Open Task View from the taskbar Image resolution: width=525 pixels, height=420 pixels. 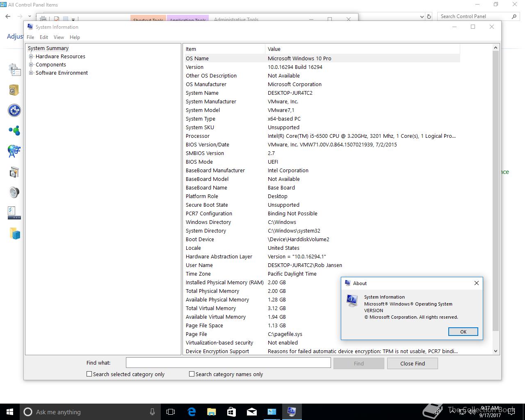point(171,412)
